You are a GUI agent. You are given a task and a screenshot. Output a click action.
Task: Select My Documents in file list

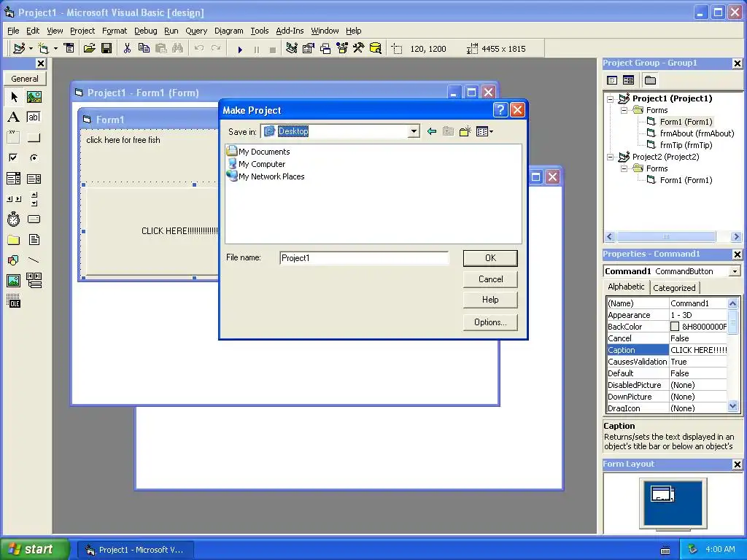click(259, 152)
